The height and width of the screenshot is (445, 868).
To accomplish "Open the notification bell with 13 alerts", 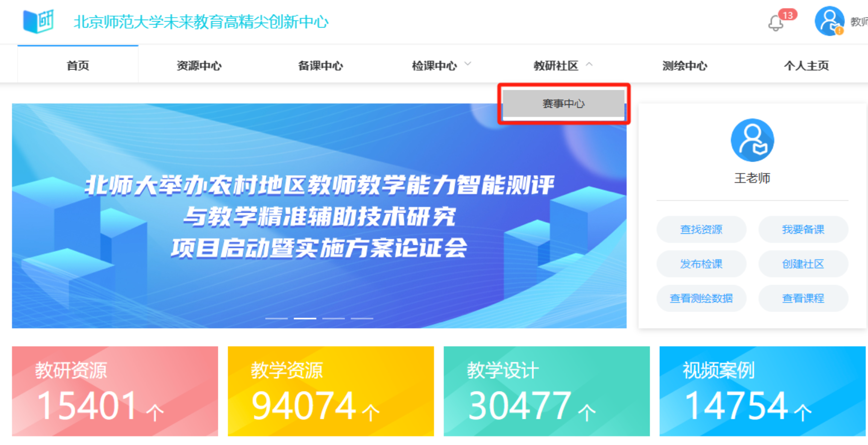I will click(x=776, y=23).
